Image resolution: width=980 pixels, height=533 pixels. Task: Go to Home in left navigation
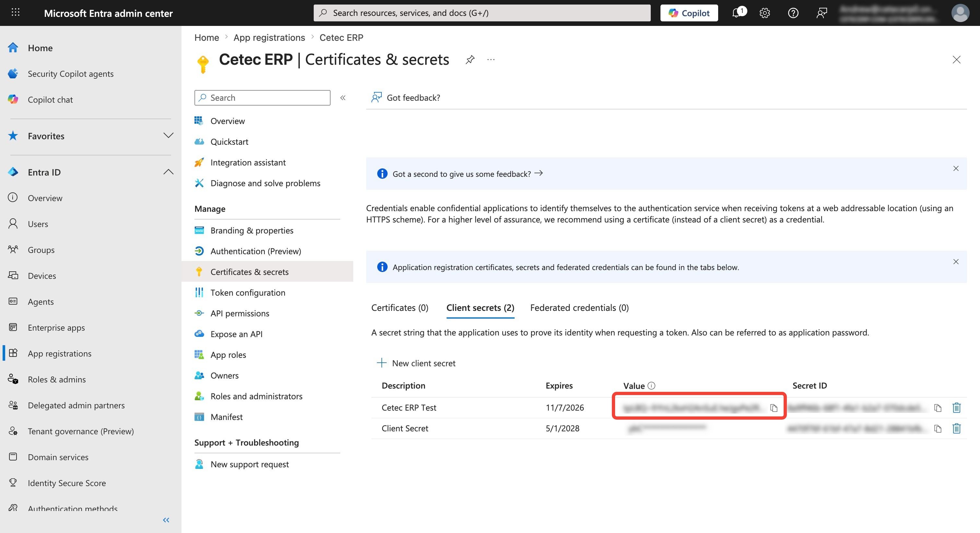(40, 48)
